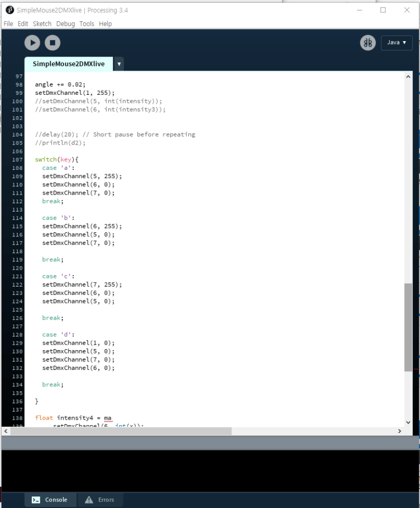This screenshot has height=508, width=420.
Task: Click the Errors warning triangle icon
Action: (x=89, y=500)
